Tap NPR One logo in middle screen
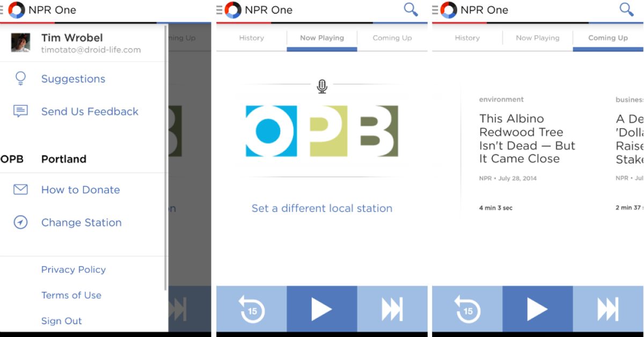Image resolution: width=644 pixels, height=337 pixels. pyautogui.click(x=233, y=10)
